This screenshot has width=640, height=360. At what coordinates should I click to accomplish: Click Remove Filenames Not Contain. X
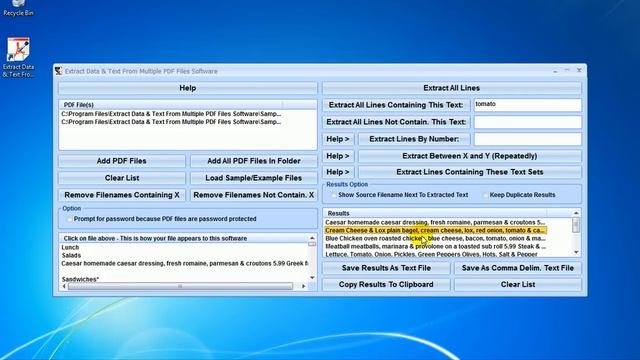(254, 195)
